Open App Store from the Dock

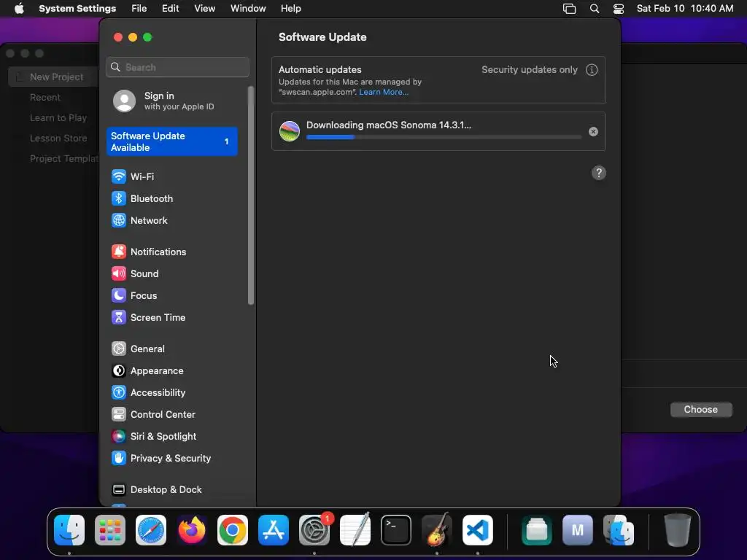pos(274,530)
